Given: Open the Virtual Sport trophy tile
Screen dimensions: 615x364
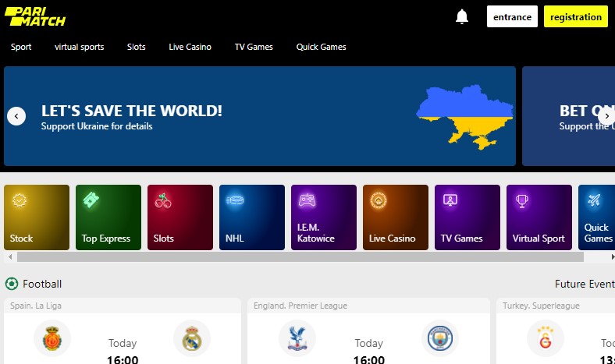Looking at the screenshot, I should click(x=539, y=217).
